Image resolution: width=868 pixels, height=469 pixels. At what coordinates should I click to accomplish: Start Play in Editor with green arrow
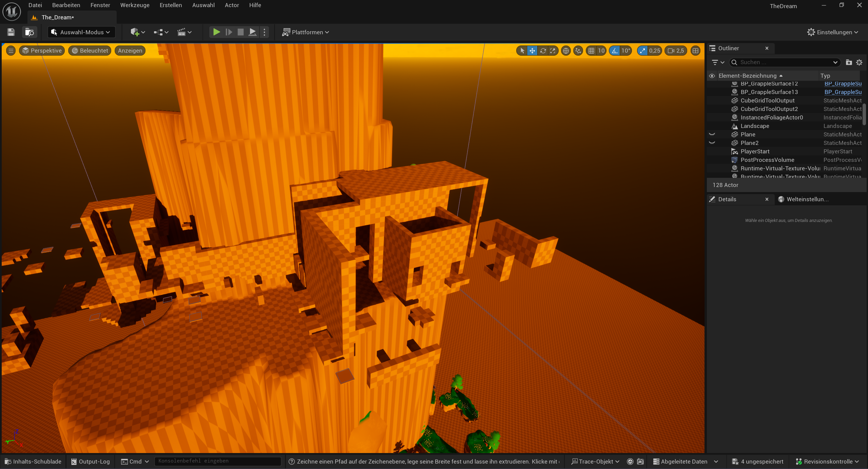tap(216, 32)
